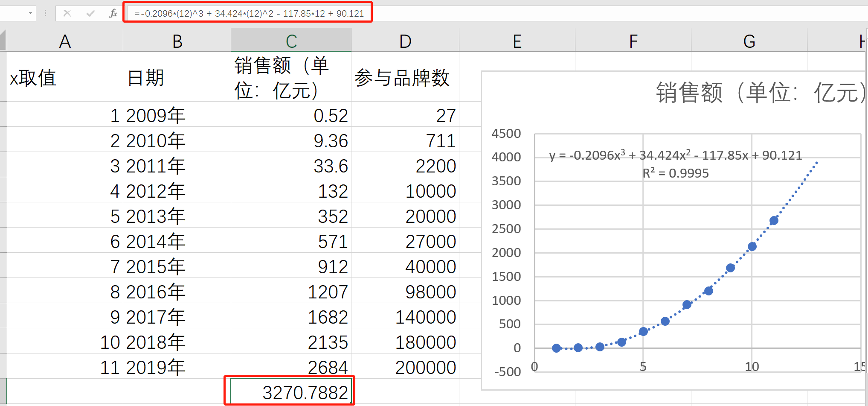The image size is (868, 406).
Task: Select the sales cell with value 1207
Action: pos(291,291)
